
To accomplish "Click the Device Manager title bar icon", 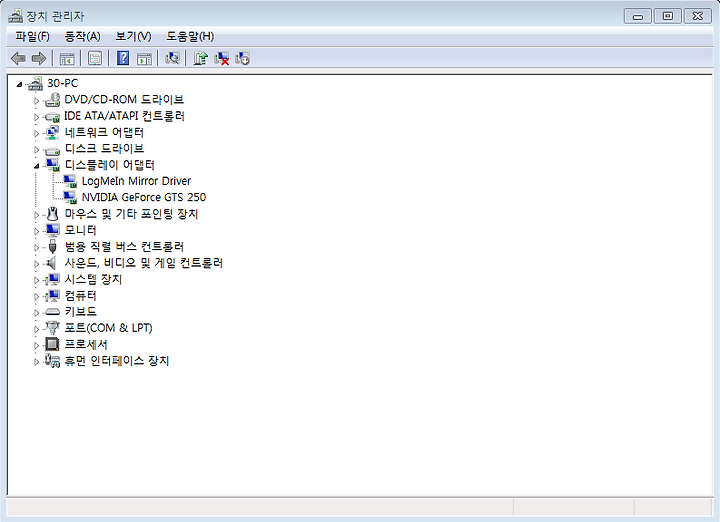I will point(16,16).
